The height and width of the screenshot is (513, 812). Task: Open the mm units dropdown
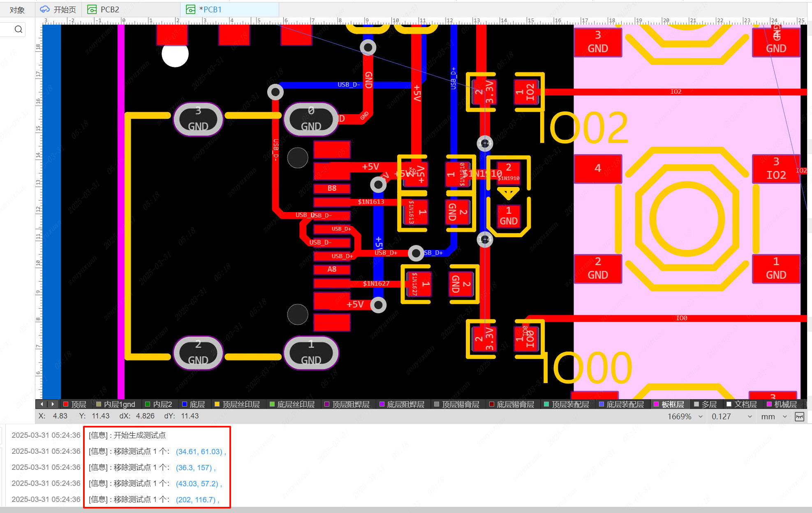coord(784,417)
